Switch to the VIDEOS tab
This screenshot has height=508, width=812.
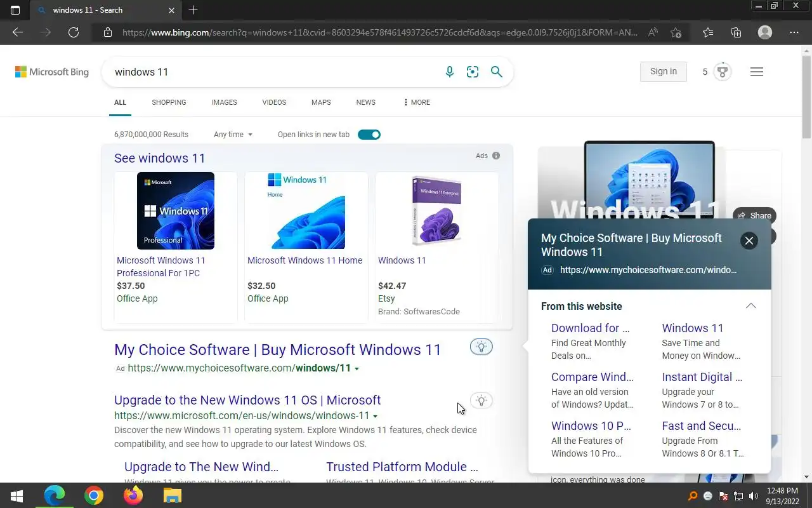pos(274,102)
